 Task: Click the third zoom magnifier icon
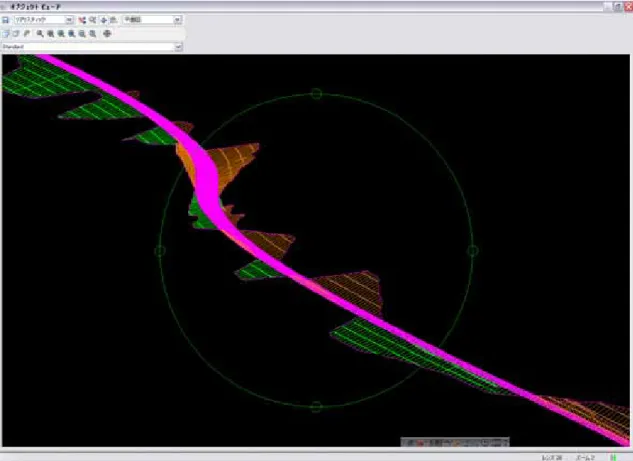[x=61, y=34]
